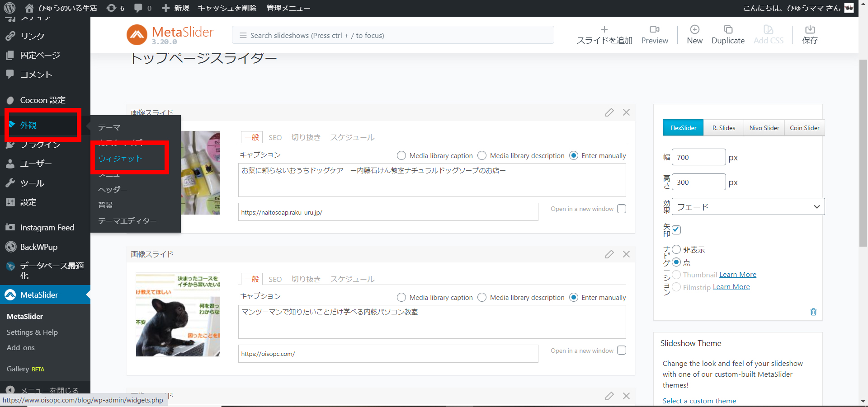Choose Media library caption for first slide
Screen dimensions: 868x407
[401, 155]
